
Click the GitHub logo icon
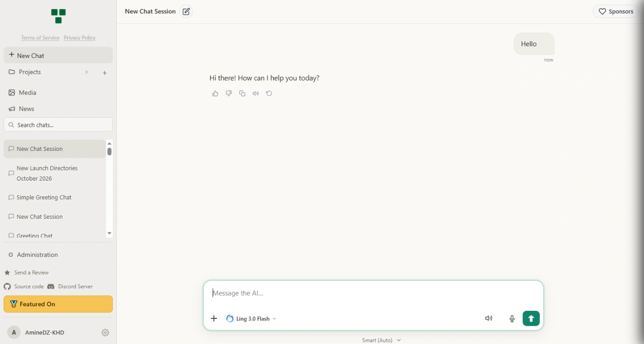tap(7, 287)
